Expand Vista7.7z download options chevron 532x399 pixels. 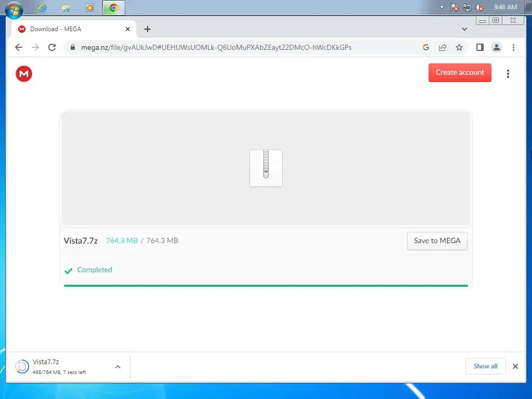pos(118,367)
